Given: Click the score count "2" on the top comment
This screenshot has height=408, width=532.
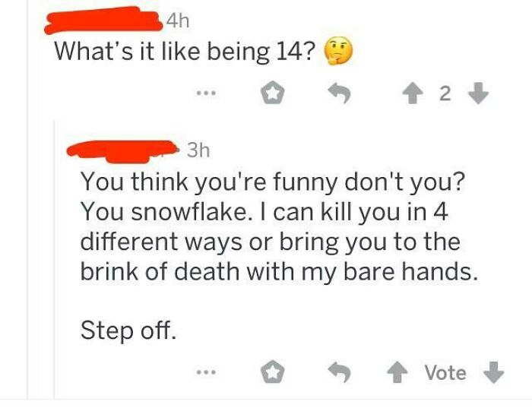Looking at the screenshot, I should click(x=445, y=96).
